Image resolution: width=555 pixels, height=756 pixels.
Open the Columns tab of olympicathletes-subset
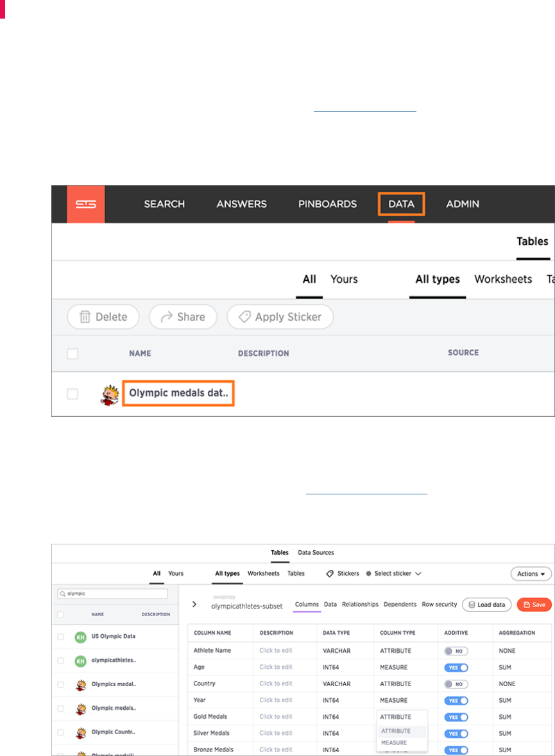307,604
